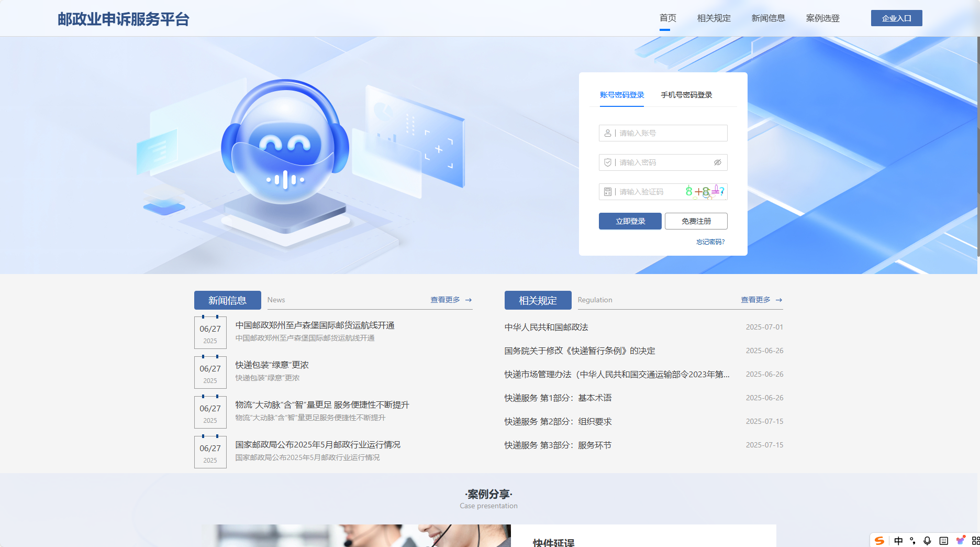980x547 pixels.
Task: Toggle Chinese/English with the 中 tray icon
Action: [898, 540]
